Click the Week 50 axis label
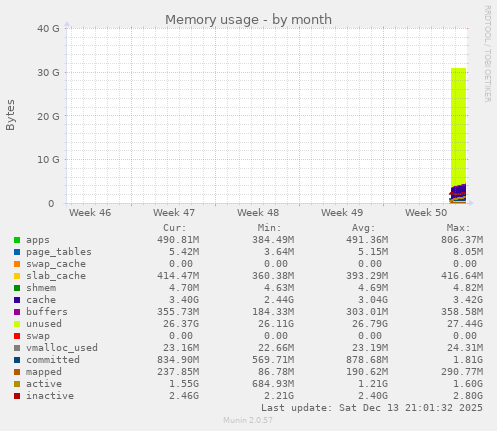The height and width of the screenshot is (431, 497). [x=426, y=213]
